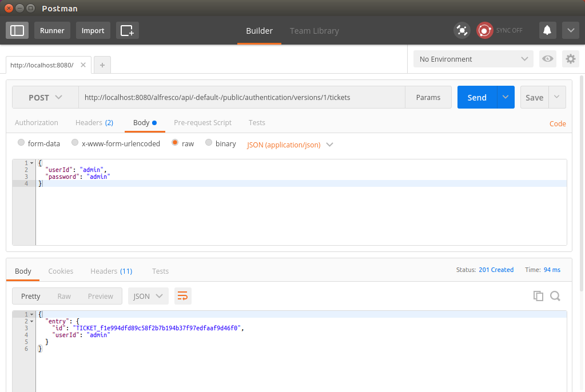This screenshot has height=392, width=585.
Task: Click the vertical scrollbar on the right
Action: (x=582, y=183)
